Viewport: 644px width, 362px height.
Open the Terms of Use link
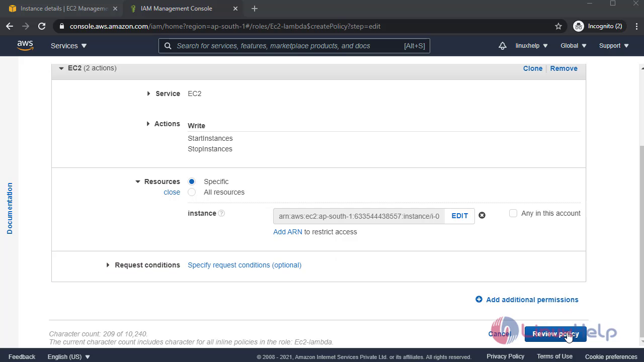[x=554, y=356]
